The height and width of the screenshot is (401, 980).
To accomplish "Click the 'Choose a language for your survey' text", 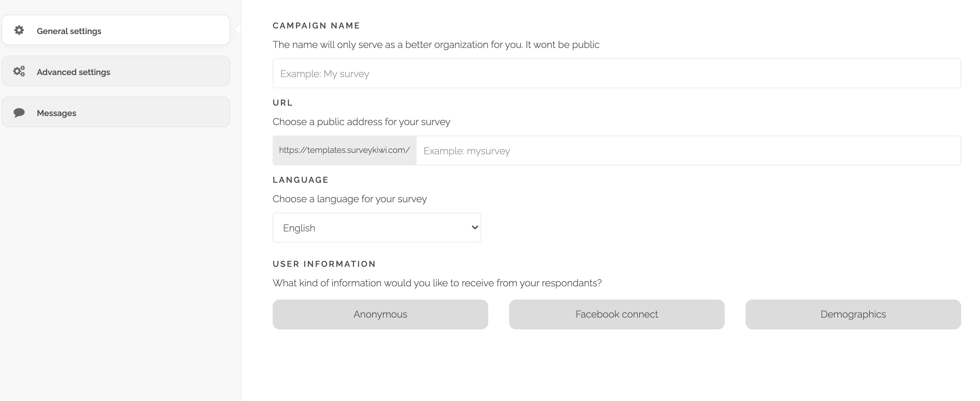I will pyautogui.click(x=350, y=199).
